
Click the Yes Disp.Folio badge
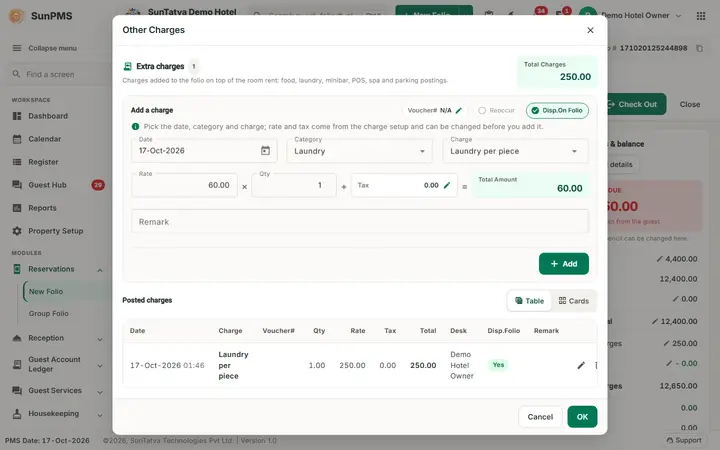(x=498, y=365)
